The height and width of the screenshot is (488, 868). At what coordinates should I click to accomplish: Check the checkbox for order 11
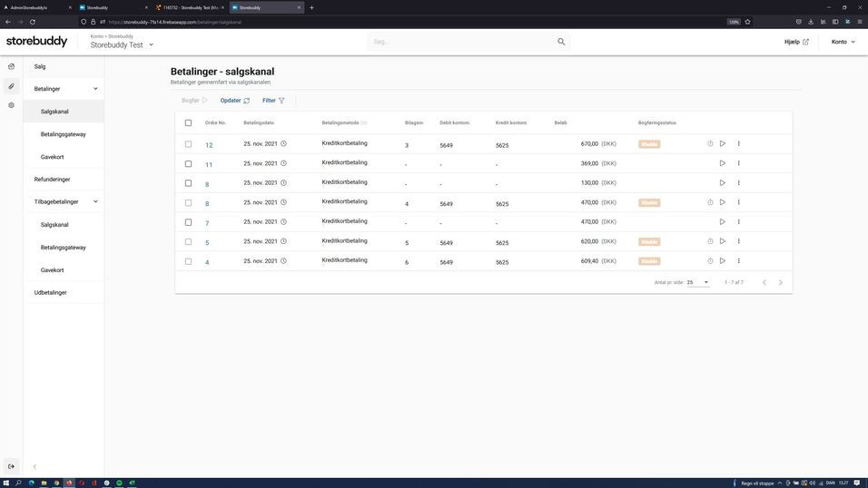click(189, 164)
